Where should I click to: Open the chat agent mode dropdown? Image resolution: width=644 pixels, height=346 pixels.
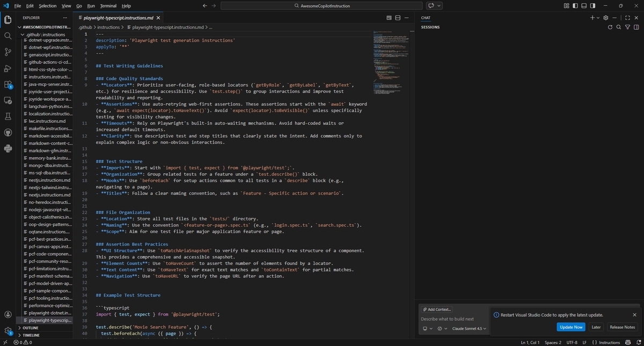[x=427, y=328]
